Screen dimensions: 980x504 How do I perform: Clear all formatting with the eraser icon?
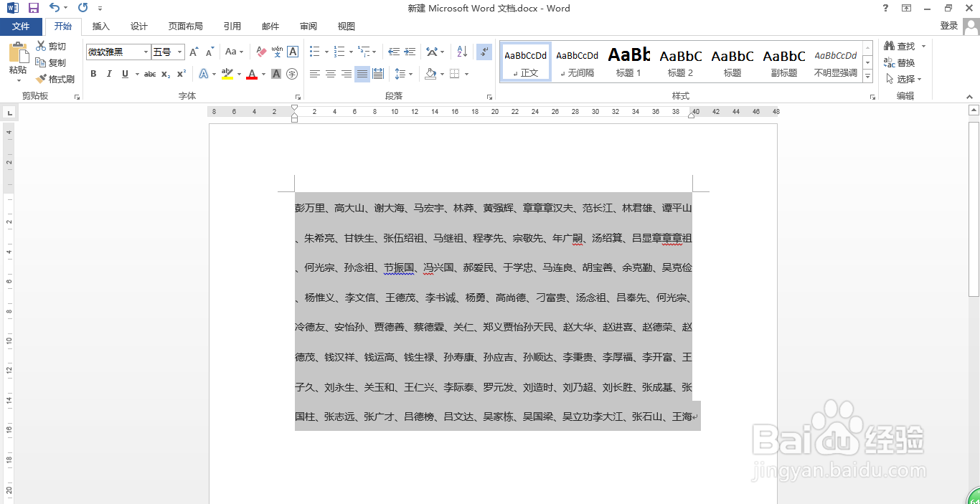pos(261,52)
